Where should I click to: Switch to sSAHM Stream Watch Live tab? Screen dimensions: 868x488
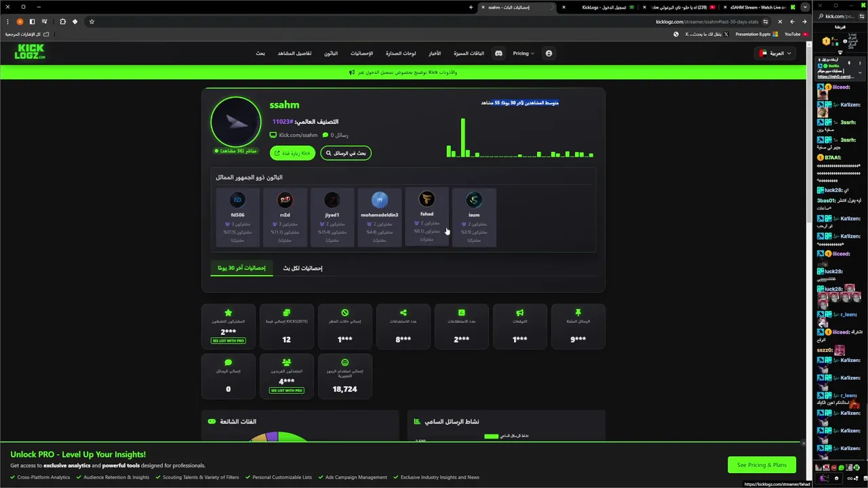click(758, 7)
